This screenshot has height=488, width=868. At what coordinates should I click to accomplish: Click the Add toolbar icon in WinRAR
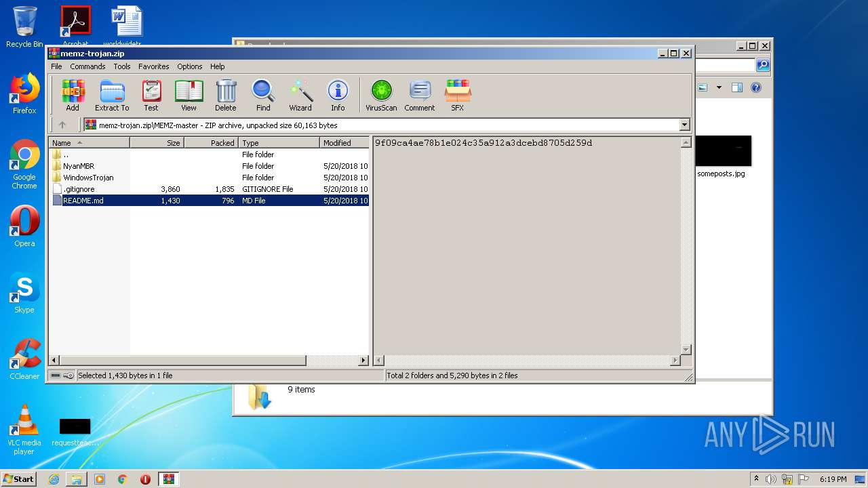(x=73, y=95)
